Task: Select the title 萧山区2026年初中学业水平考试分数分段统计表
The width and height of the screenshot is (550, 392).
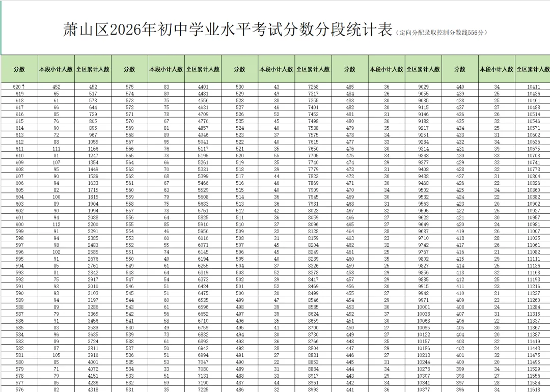Action: (x=228, y=30)
